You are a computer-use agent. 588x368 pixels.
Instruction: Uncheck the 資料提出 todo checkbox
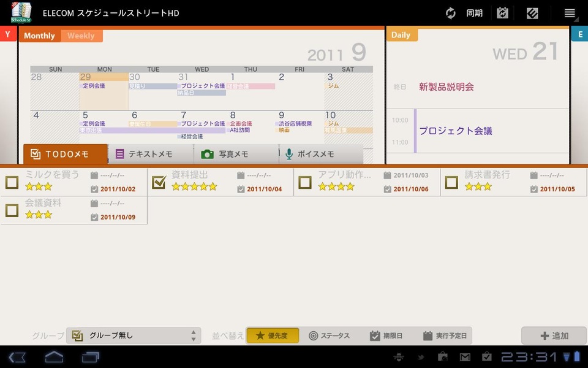(x=159, y=183)
